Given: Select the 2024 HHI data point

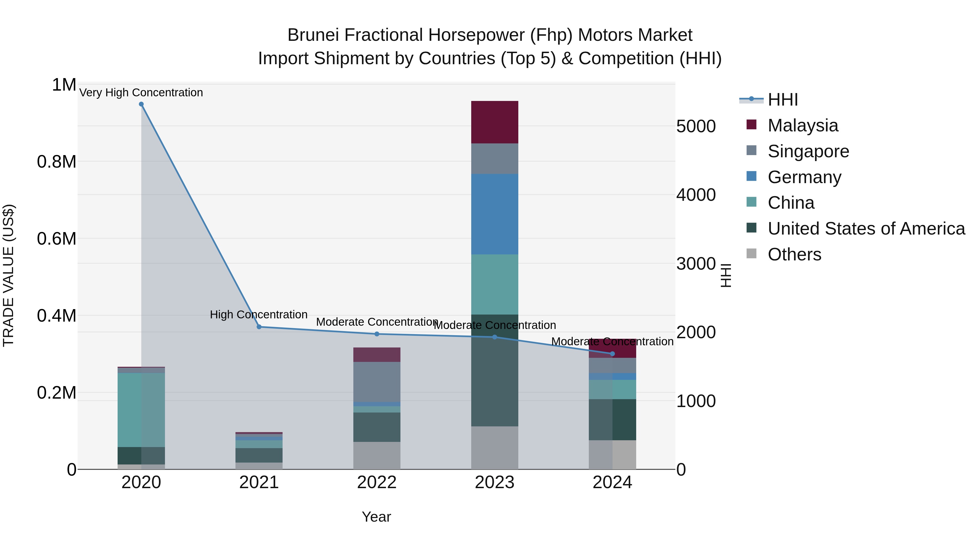Looking at the screenshot, I should pyautogui.click(x=612, y=354).
